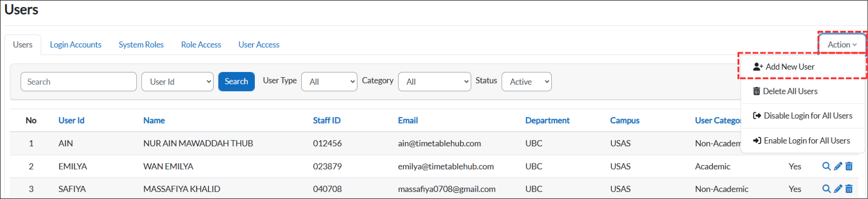Sort table by Name column

(x=154, y=120)
